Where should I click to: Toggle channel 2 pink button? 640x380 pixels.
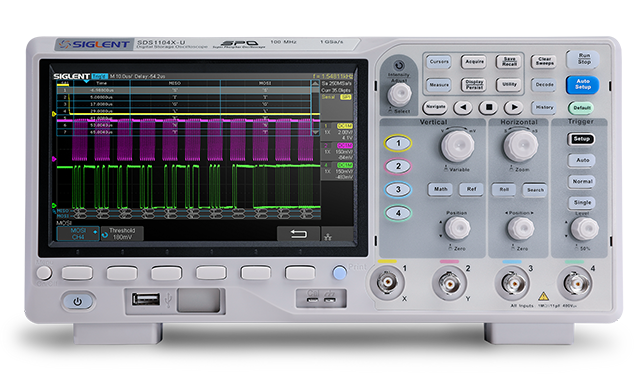coord(398,166)
